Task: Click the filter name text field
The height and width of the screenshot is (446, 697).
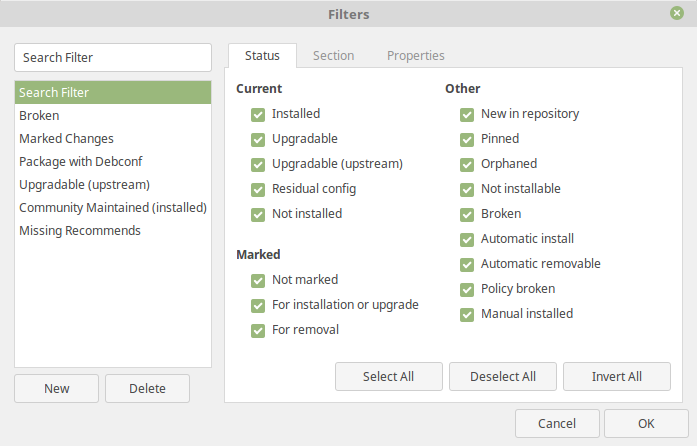Action: [113, 58]
